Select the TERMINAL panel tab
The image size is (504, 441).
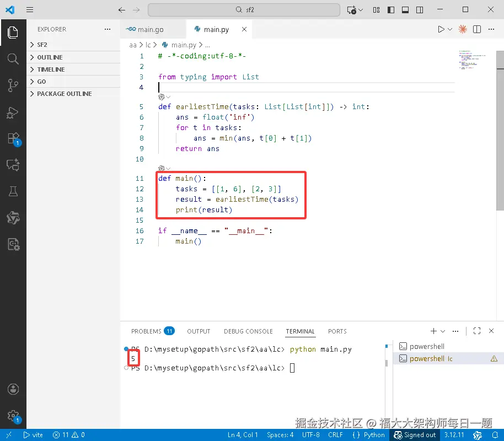(300, 331)
